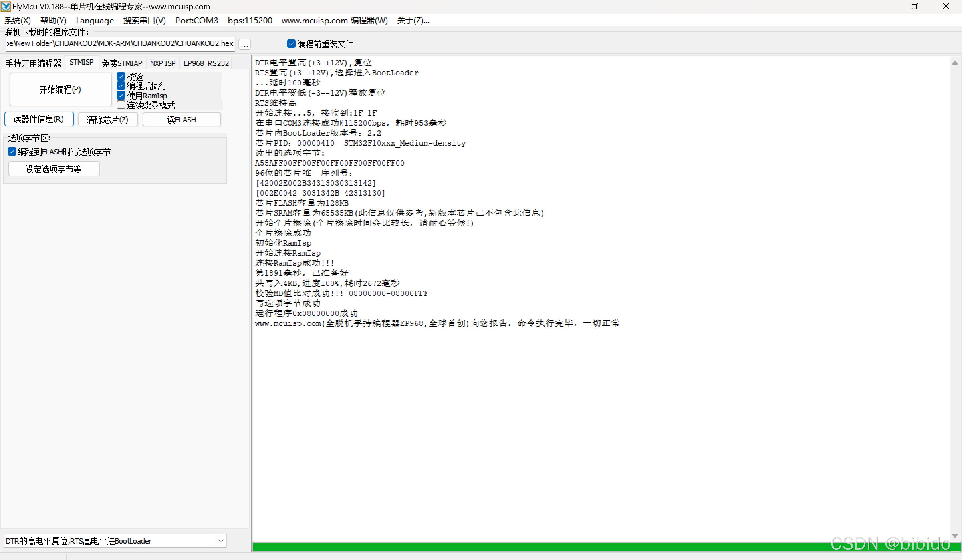
Task: Enable 连续烧录模式 continuous burn mode
Action: tap(121, 105)
